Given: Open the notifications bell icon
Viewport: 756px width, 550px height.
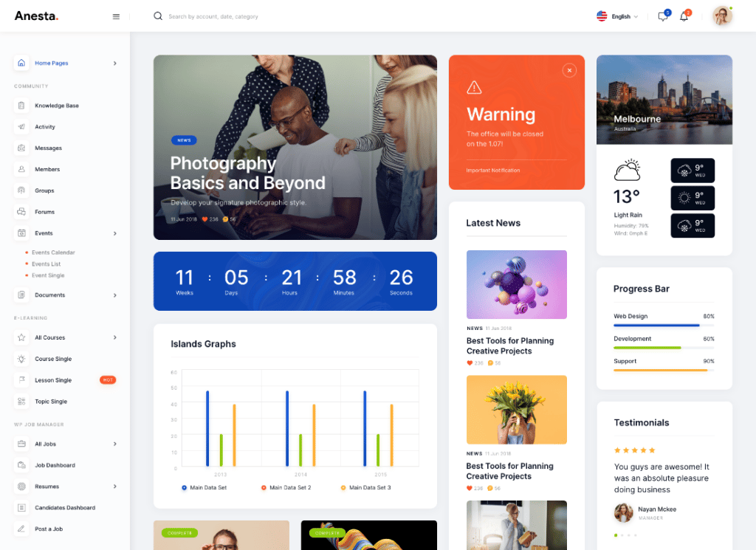Looking at the screenshot, I should (x=684, y=16).
